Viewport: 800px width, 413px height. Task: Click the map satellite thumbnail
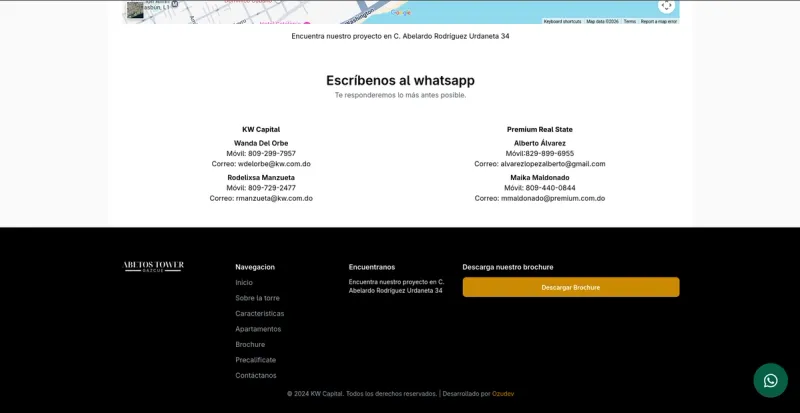pyautogui.click(x=135, y=10)
